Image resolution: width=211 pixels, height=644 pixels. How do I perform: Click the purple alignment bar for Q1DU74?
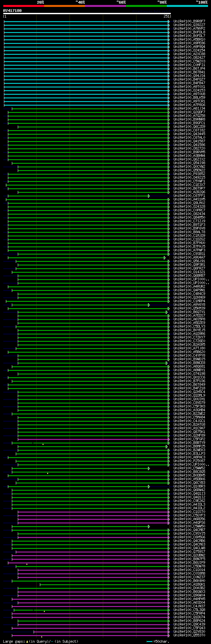[90, 617]
